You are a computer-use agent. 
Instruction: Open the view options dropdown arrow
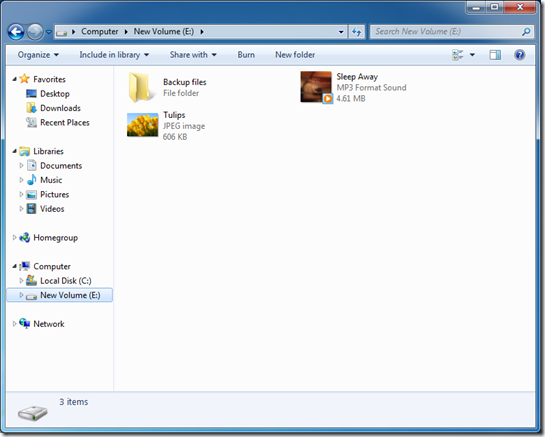point(472,55)
